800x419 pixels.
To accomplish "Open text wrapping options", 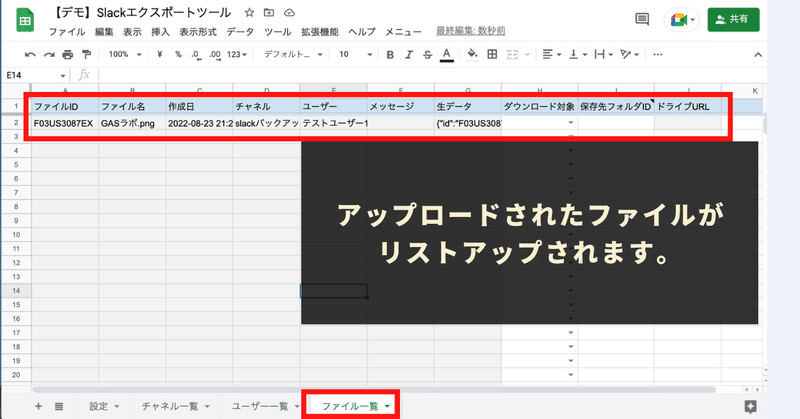I will point(604,54).
